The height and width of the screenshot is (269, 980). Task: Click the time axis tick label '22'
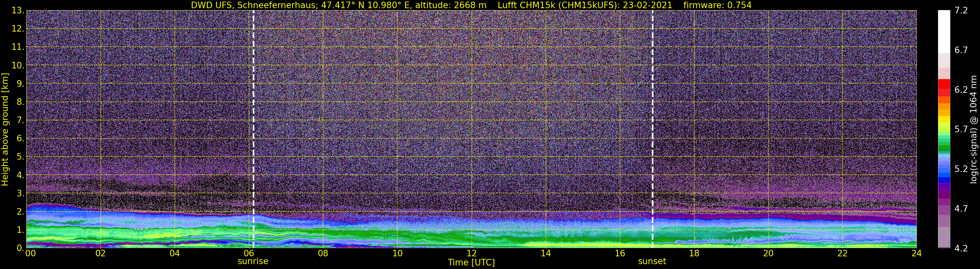pos(842,253)
